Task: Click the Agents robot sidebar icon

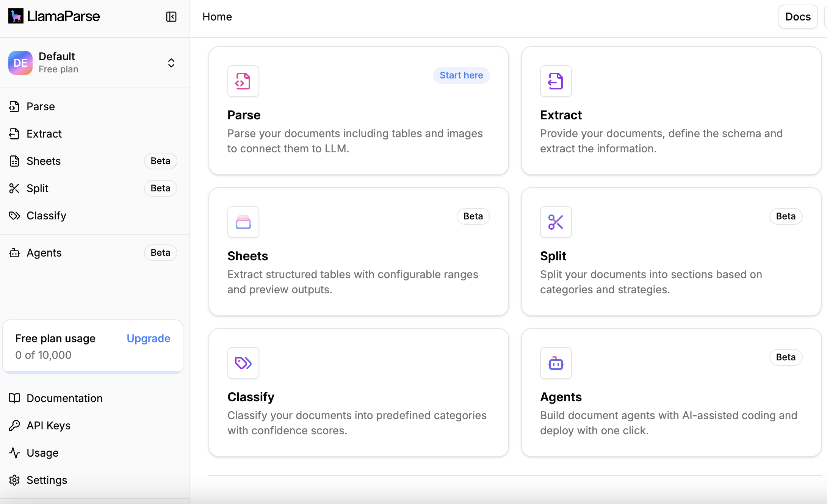Action: tap(14, 253)
